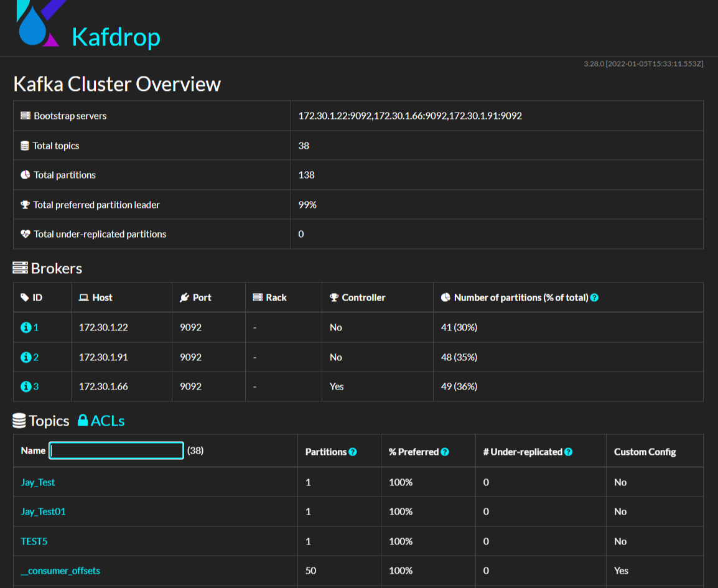Image resolution: width=718 pixels, height=588 pixels.
Task: Click pie icon in Number of partitions header
Action: (x=445, y=297)
